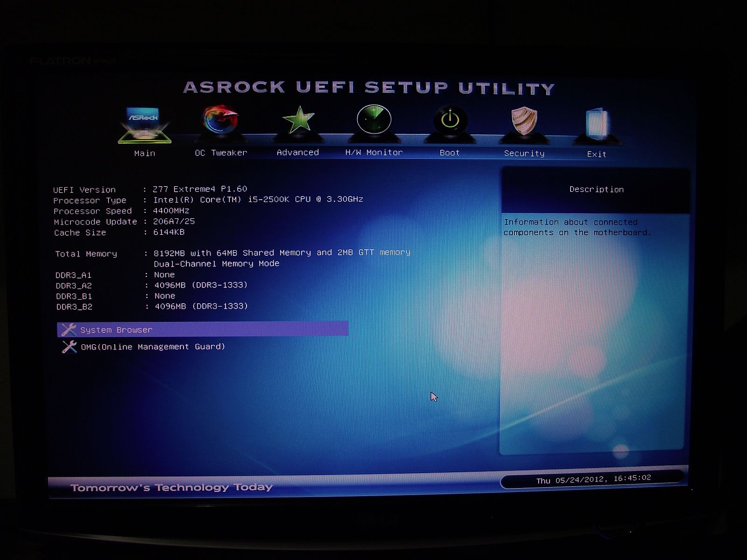
Task: Click the Processor Type value i5-2500K
Action: (258, 199)
